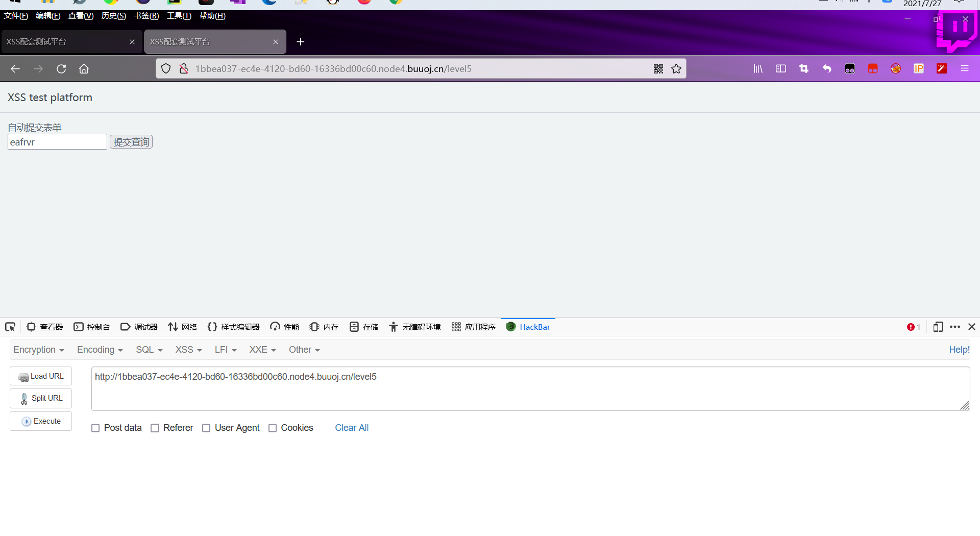This screenshot has height=536, width=980.
Task: Open the browser home page
Action: pos(84,69)
